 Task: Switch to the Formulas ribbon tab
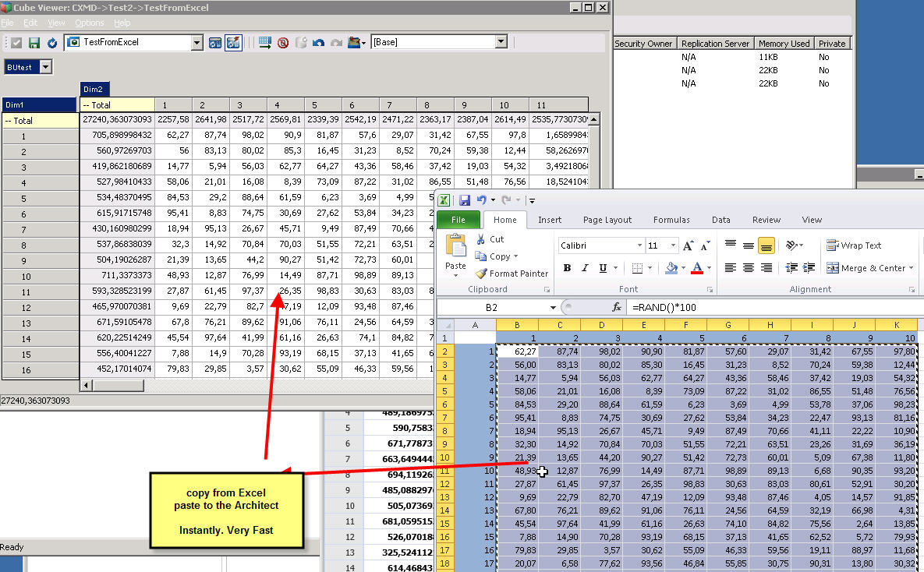(671, 220)
